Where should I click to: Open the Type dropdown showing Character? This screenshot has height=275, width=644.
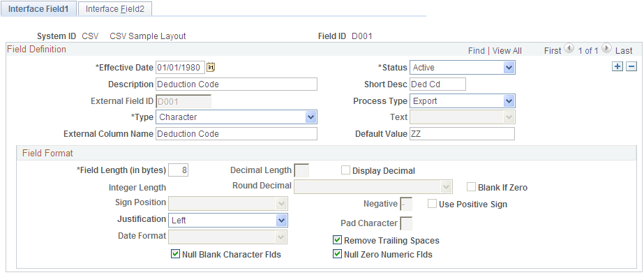coord(237,117)
